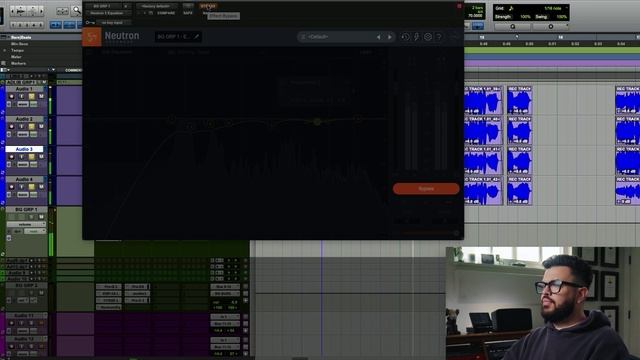The width and height of the screenshot is (640, 360).
Task: Solo the Audio 1 track
Action: 31,96
